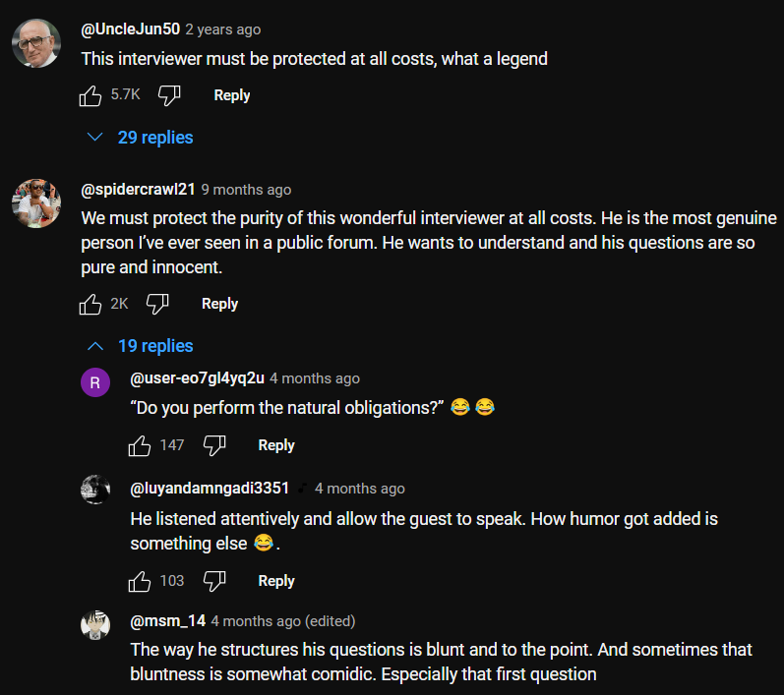Dislike the @UncleJun50 comment

[169, 95]
